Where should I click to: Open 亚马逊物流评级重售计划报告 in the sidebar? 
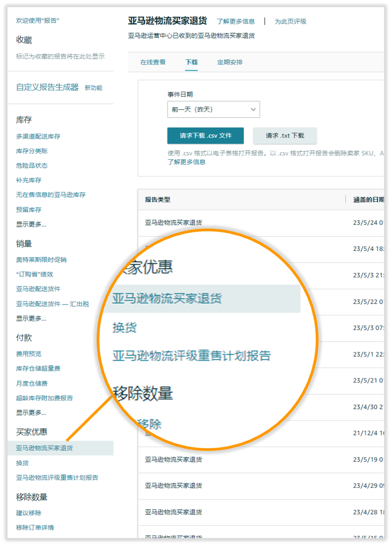[57, 478]
